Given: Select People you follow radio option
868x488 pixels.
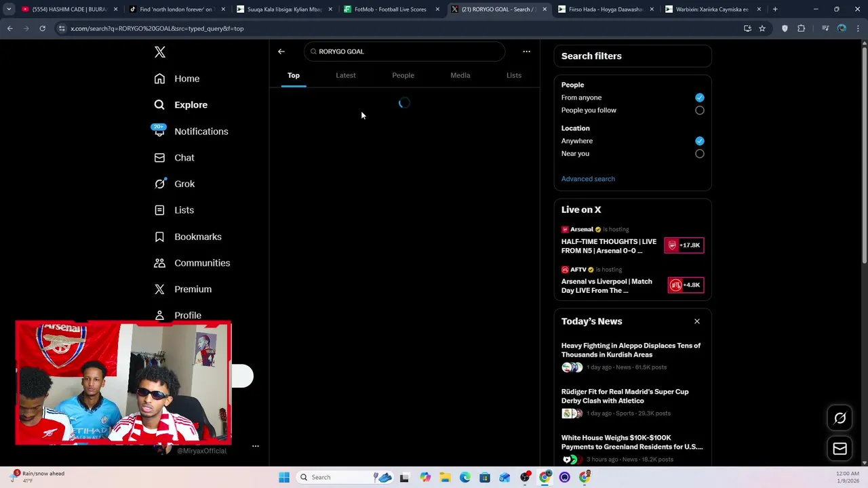Looking at the screenshot, I should [700, 110].
